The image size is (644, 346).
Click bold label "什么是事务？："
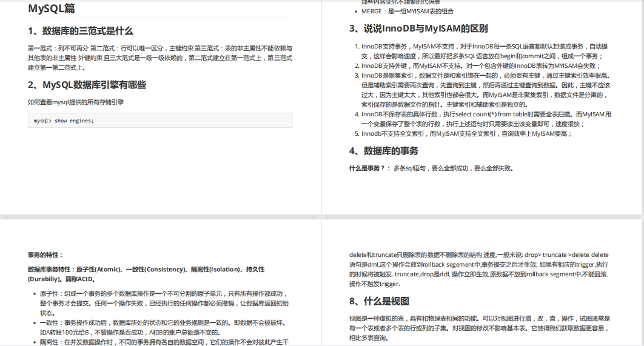370,168
